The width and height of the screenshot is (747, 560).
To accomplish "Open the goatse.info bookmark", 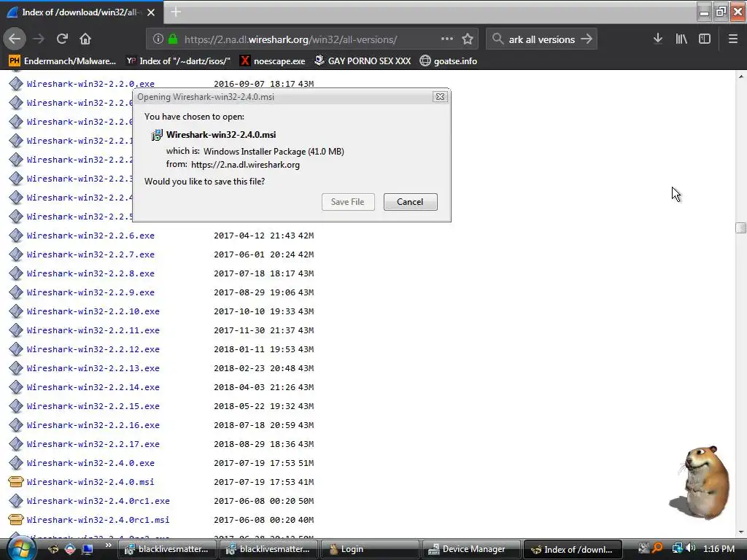I will 449,61.
